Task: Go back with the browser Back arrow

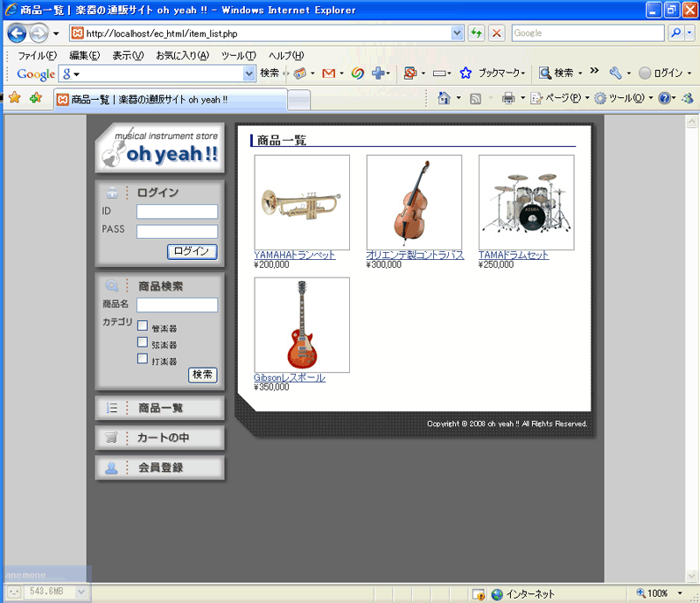Action: (x=17, y=33)
